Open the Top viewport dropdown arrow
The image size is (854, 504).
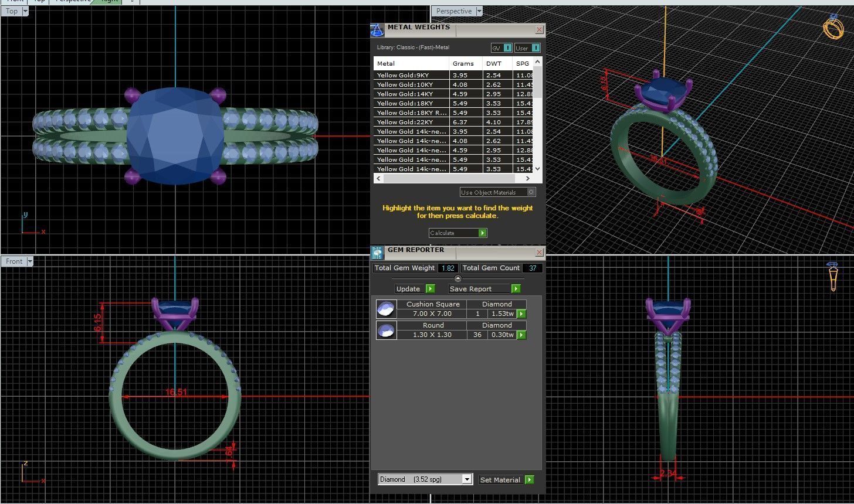point(24,11)
